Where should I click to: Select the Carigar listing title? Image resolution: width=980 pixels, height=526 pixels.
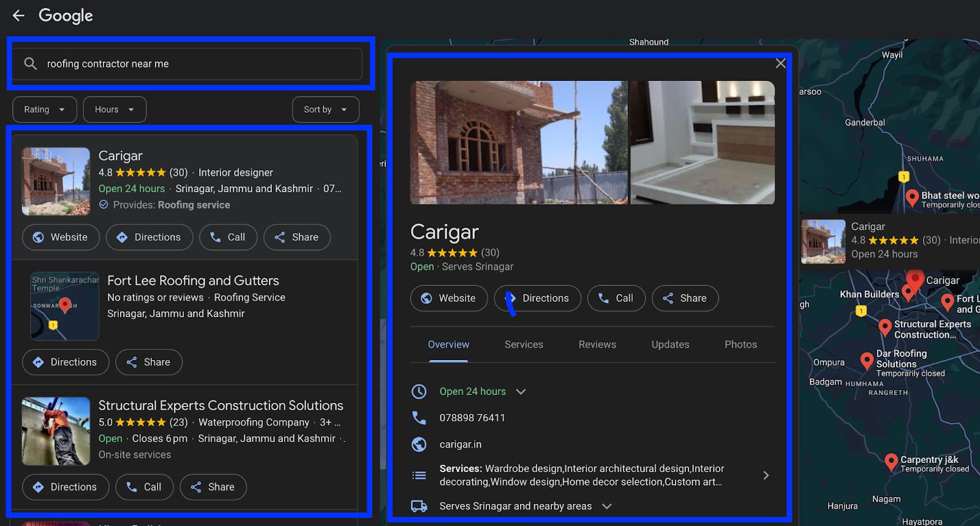(121, 156)
